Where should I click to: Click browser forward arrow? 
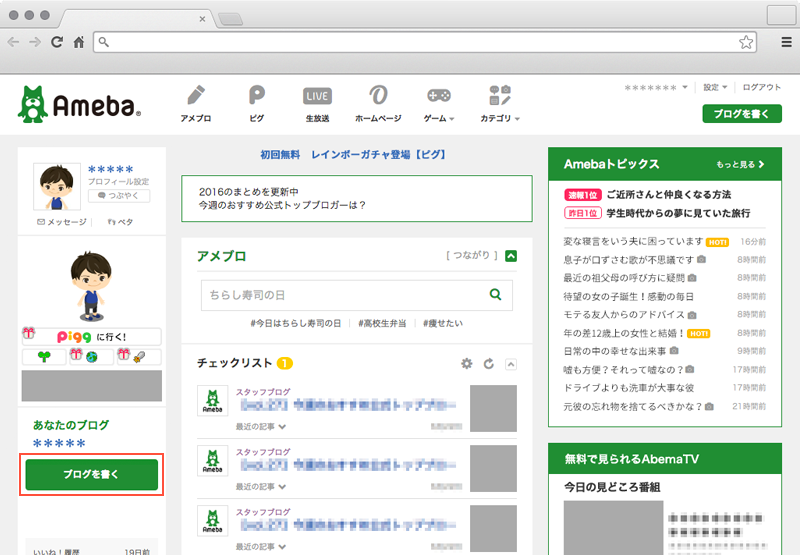35,42
